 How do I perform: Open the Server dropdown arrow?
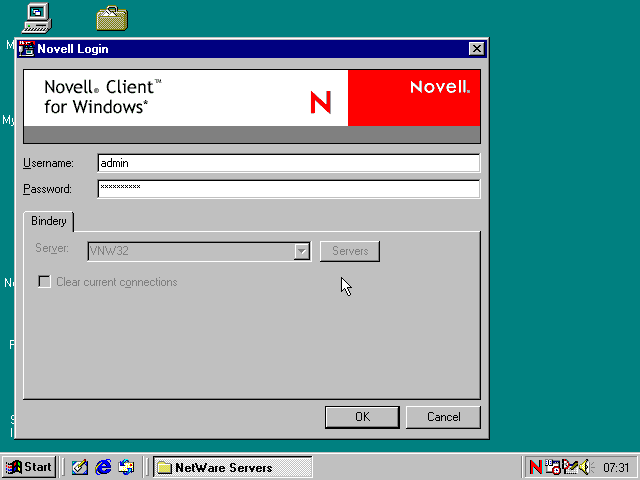[302, 251]
